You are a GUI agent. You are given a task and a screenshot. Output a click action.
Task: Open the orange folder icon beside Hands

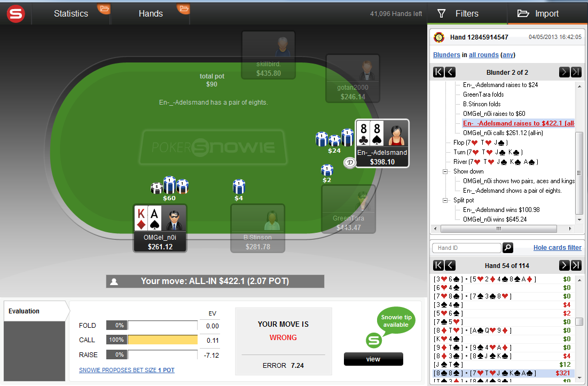(x=184, y=8)
